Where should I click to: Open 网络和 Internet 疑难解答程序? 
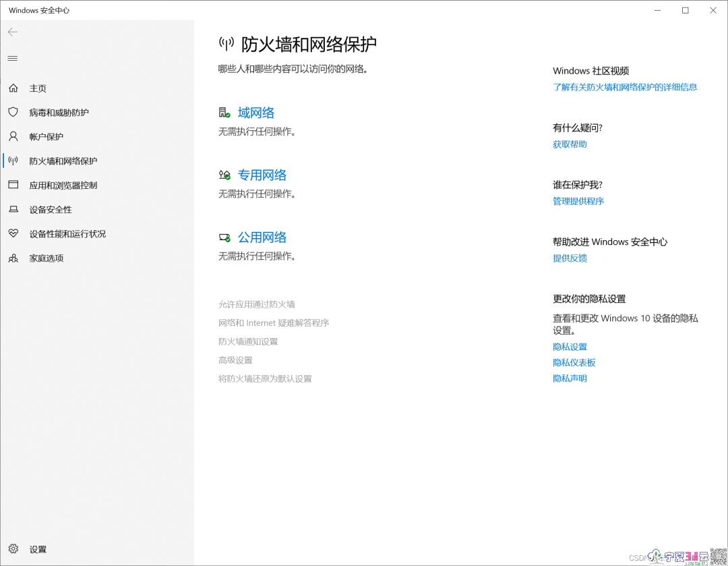(x=274, y=323)
